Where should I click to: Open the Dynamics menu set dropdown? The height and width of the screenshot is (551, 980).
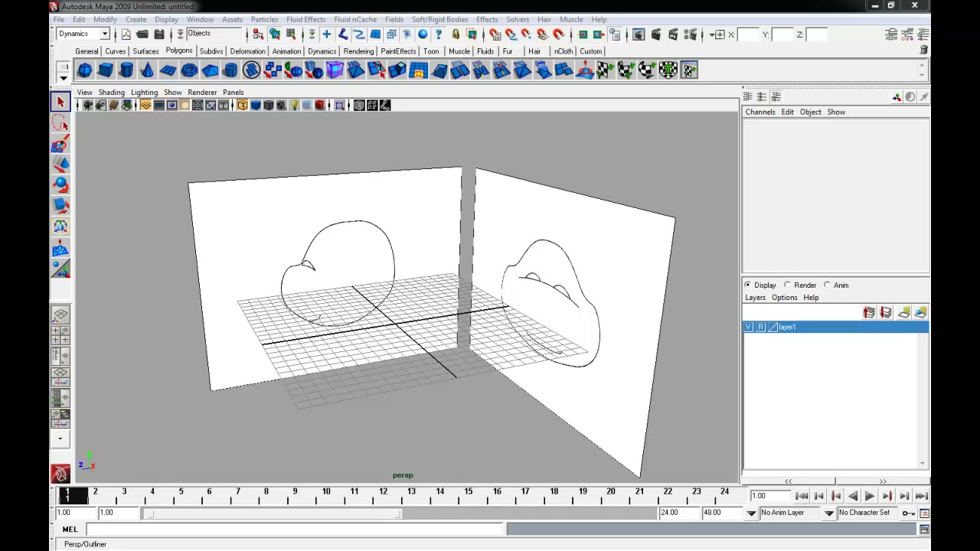83,34
